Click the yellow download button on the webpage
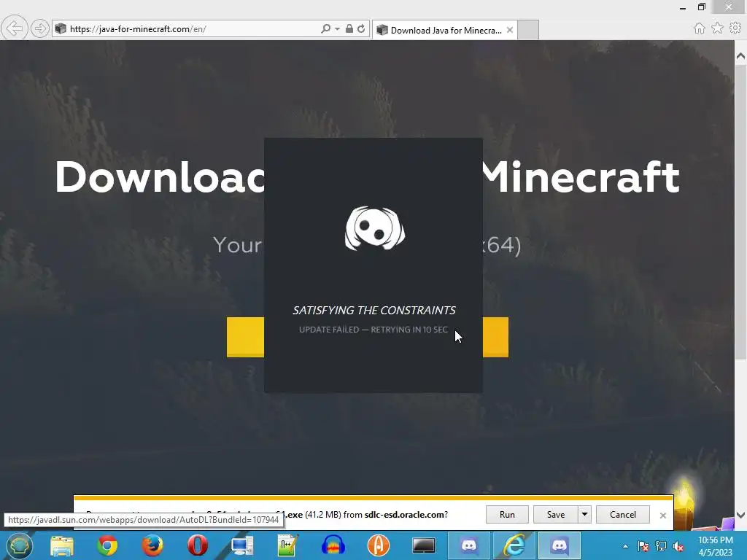 245,337
